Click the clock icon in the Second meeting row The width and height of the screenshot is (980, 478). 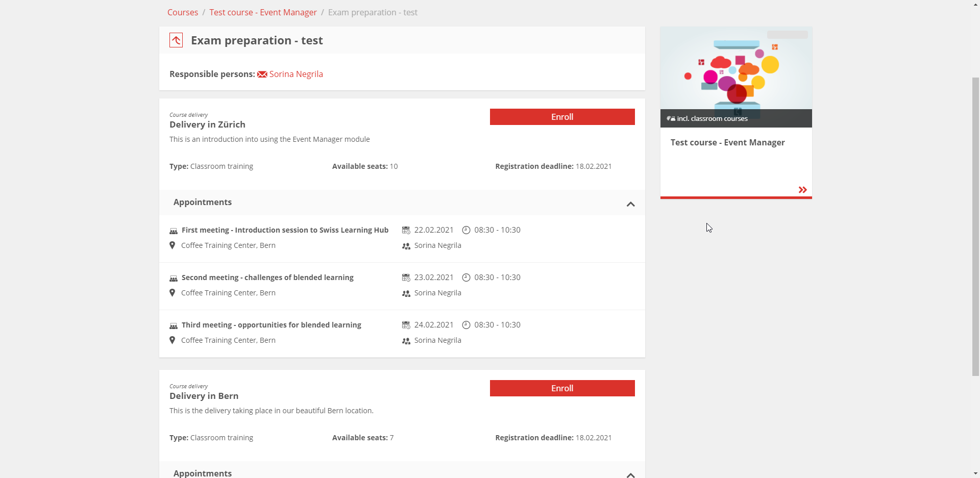point(466,278)
